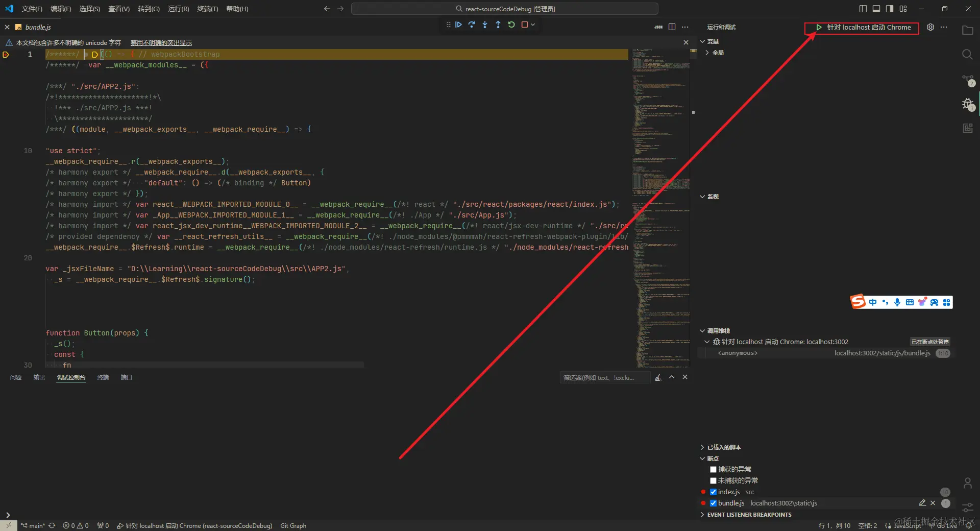The image size is (980, 531).
Task: Continue debugging with the Continue button
Action: [458, 25]
